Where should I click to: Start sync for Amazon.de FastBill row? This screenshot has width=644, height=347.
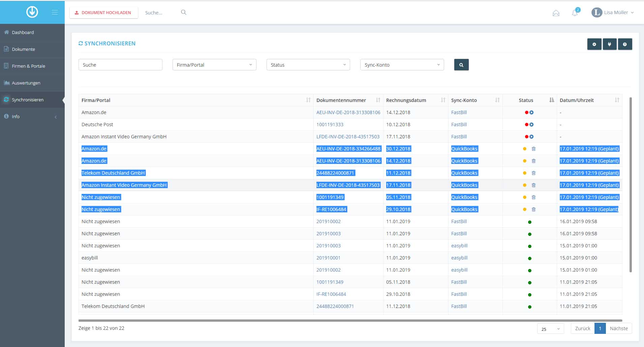pyautogui.click(x=531, y=112)
